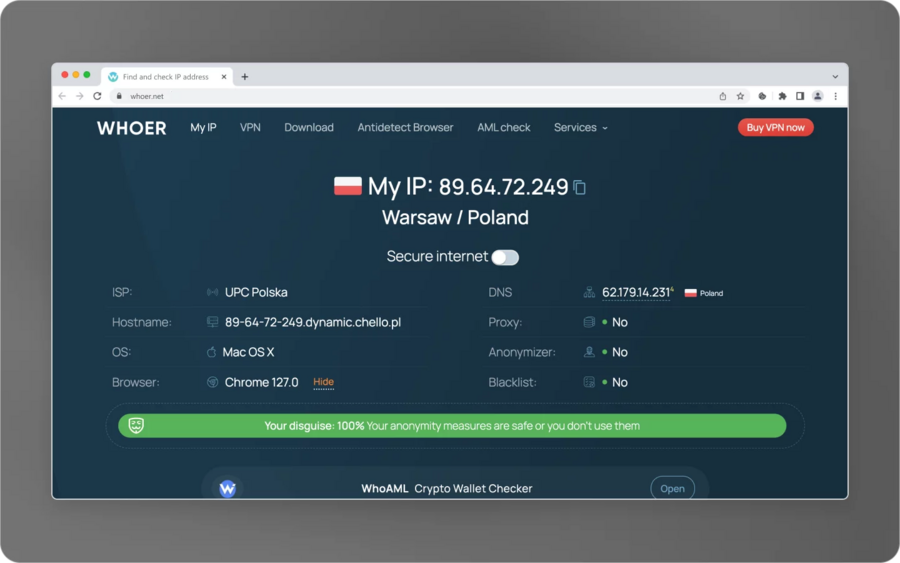Open the Antidetect Browser menu item
This screenshot has height=563, width=900.
point(405,127)
